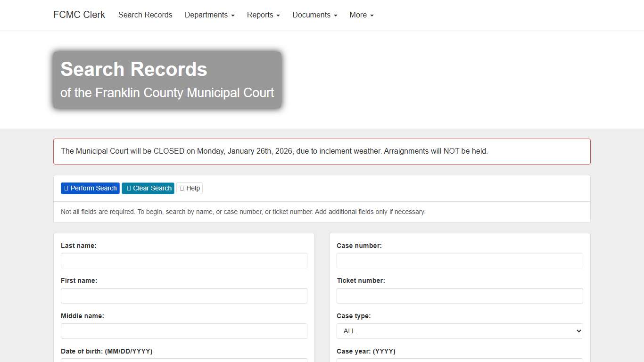
Task: Select the Case number input box
Action: pos(459,260)
